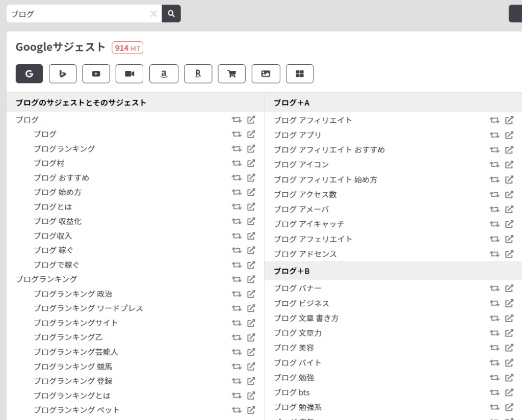Re-search icon for ブログ ビジネス row
The width and height of the screenshot is (522, 420).
point(494,303)
